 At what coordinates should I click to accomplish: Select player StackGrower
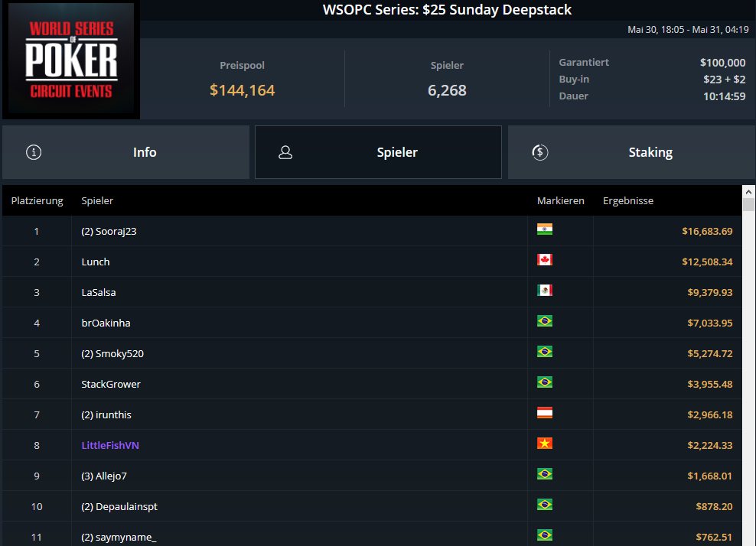pos(111,384)
